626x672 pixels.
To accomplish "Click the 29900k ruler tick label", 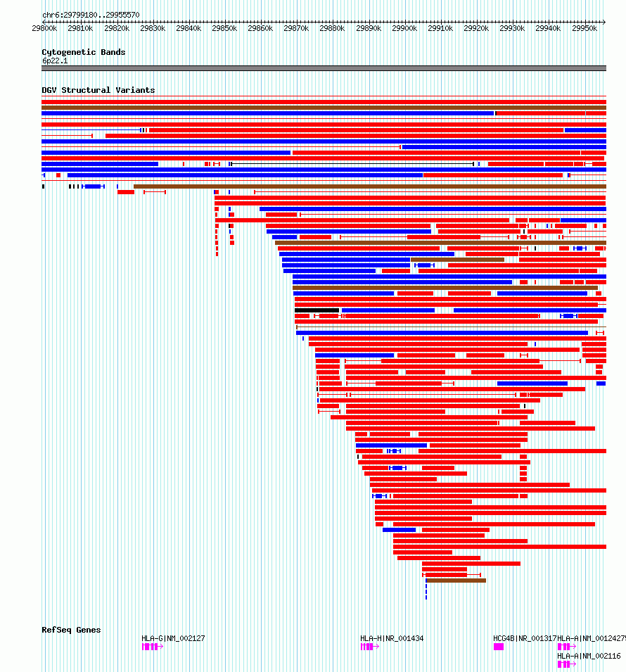I will pos(404,28).
